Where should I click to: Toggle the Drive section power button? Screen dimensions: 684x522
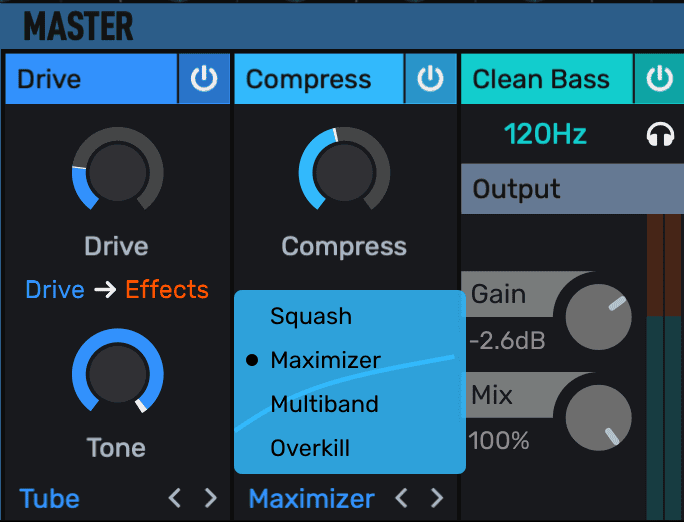(x=204, y=80)
